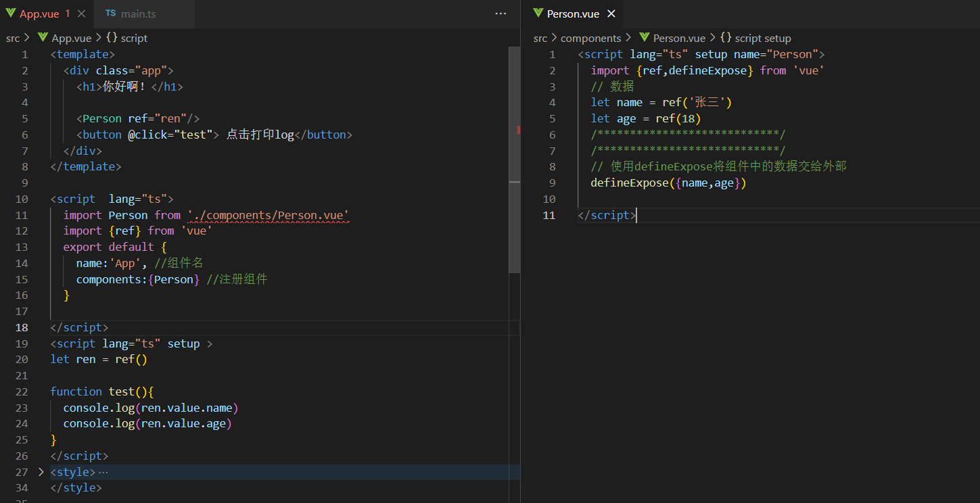Click 'let age = ref(18)' line
Image resolution: width=980 pixels, height=503 pixels.
coord(645,118)
